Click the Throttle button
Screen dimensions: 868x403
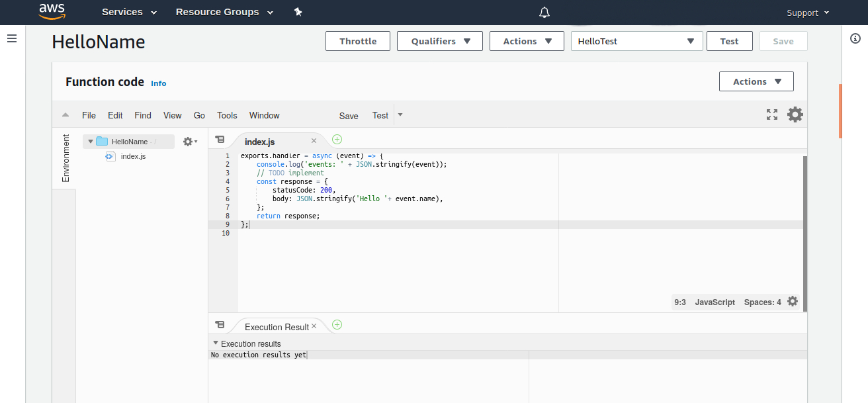(358, 41)
